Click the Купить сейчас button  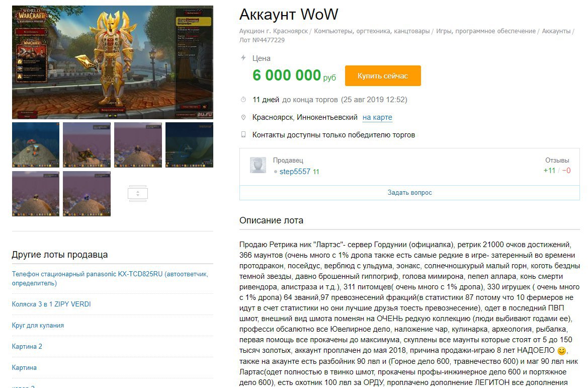383,76
